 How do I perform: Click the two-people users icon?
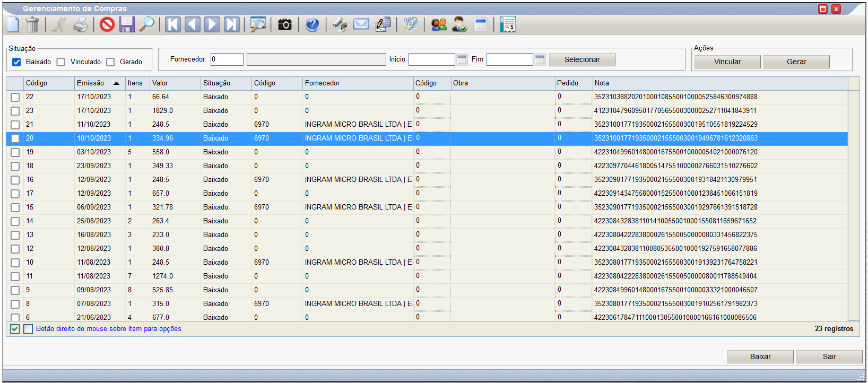[x=439, y=24]
